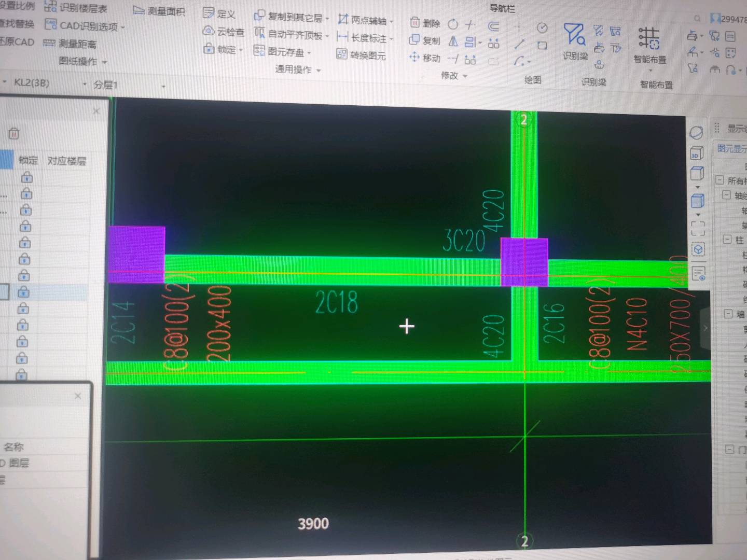Select 两点辅轴 tool
This screenshot has height=560, width=747.
coord(365,20)
